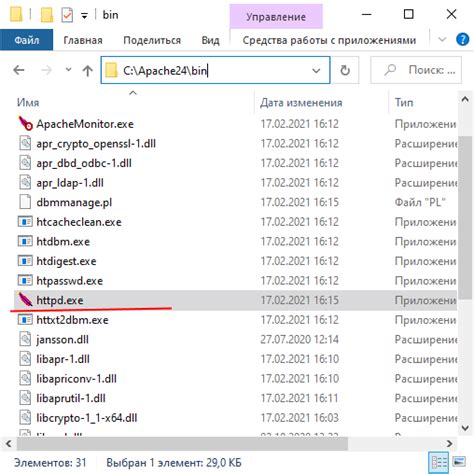Open the Поделиться ribbon tab
474x474 pixels.
pos(152,40)
